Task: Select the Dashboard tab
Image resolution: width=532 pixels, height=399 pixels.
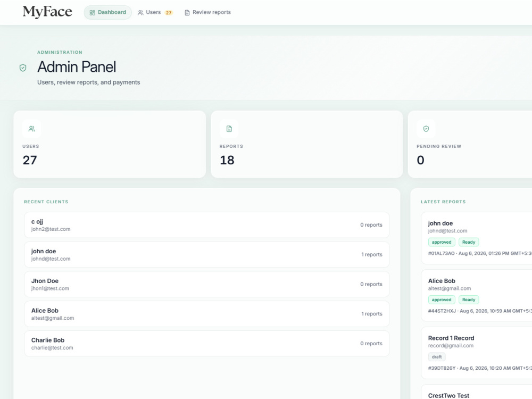Action: click(x=107, y=12)
